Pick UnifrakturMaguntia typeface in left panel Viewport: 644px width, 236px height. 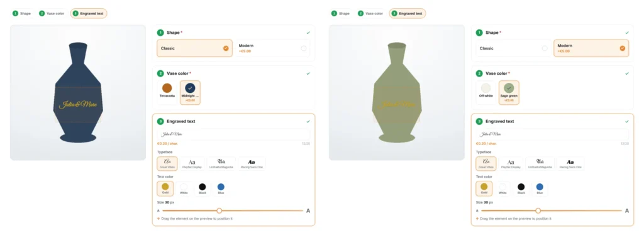tap(221, 163)
